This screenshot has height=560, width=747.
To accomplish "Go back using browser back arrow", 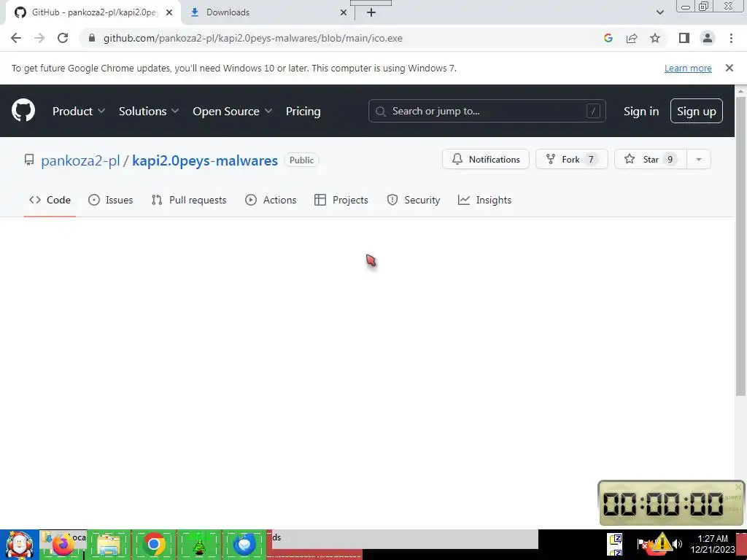I will point(16,38).
